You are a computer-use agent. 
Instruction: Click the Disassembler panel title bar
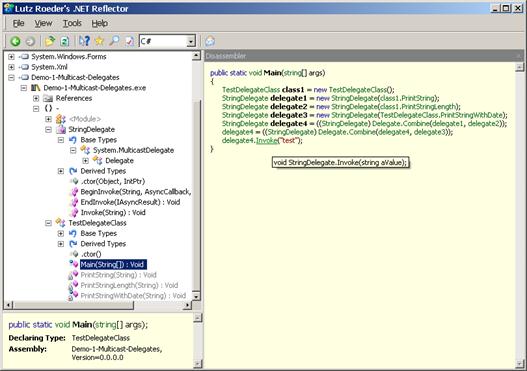click(364, 56)
